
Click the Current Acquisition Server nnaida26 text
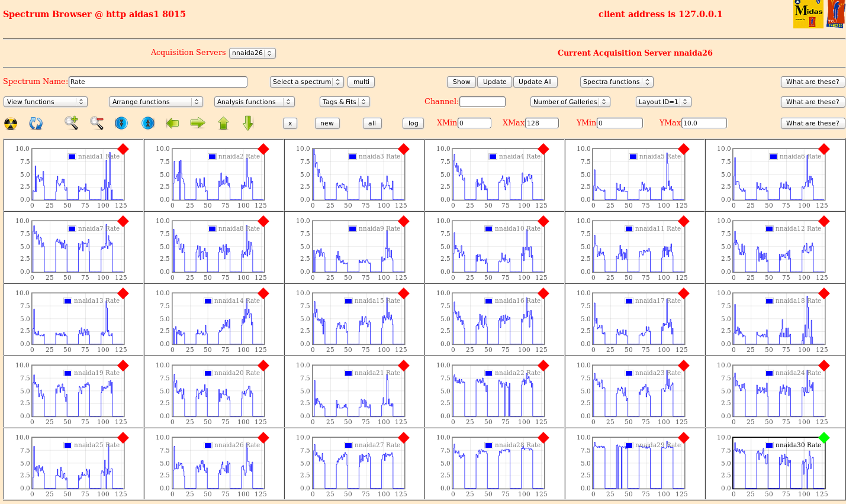coord(635,53)
